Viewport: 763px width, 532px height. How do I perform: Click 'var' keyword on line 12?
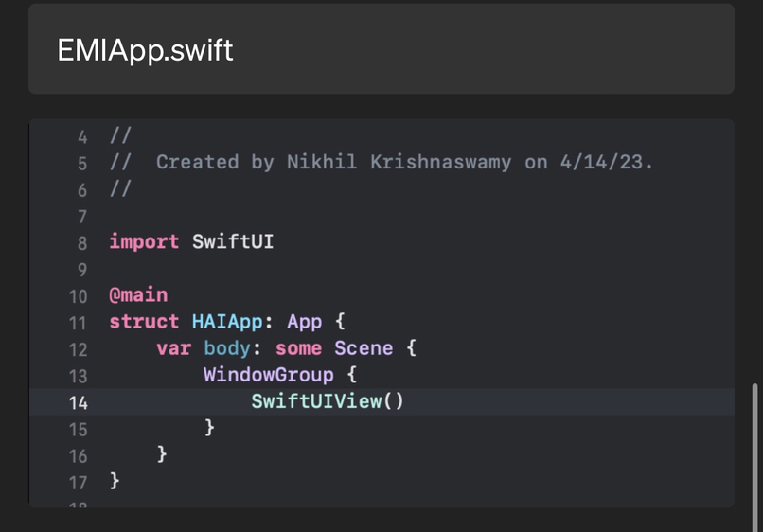pos(174,348)
